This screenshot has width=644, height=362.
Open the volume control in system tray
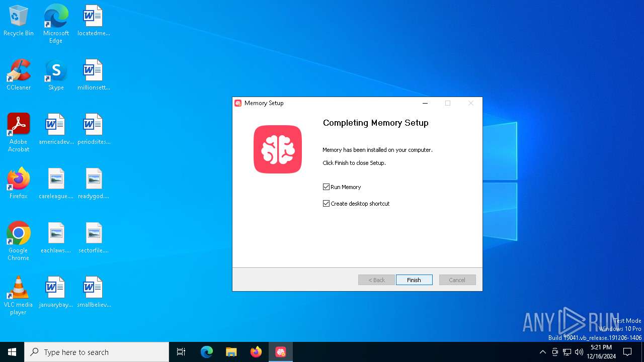(x=579, y=352)
